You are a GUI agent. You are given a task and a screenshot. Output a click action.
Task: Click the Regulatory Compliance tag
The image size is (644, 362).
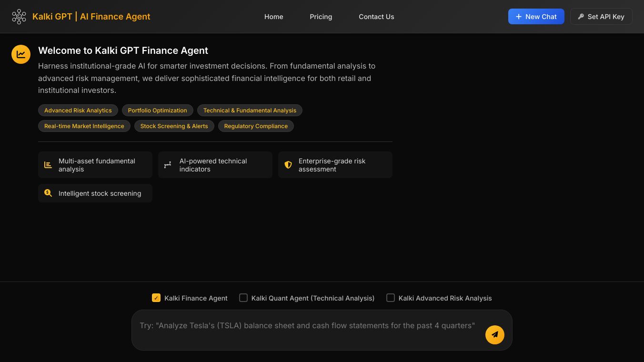[x=256, y=126]
